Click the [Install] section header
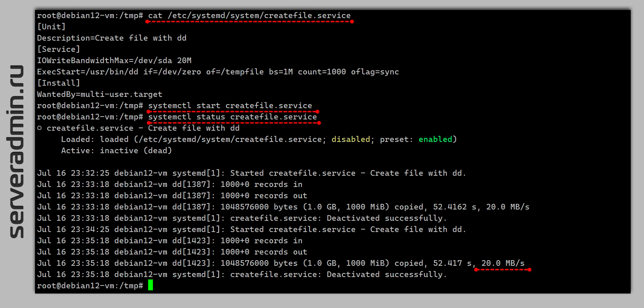Screen dimensions: 644x308 (58, 83)
